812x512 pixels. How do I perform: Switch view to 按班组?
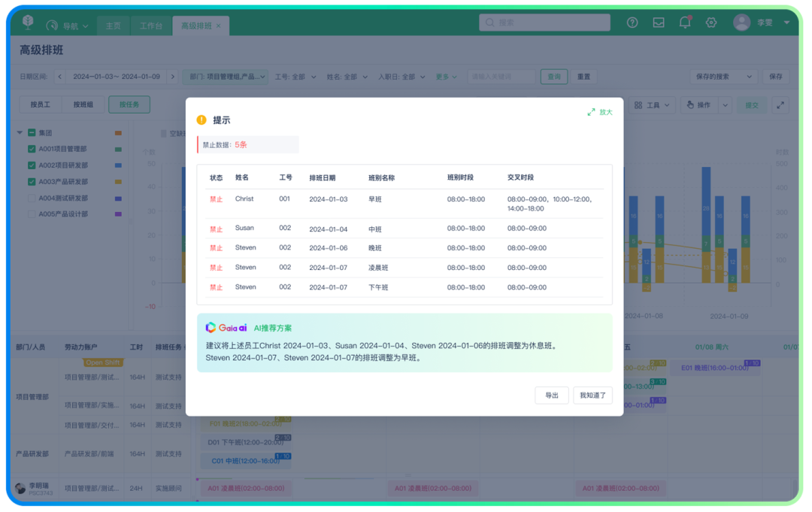83,105
